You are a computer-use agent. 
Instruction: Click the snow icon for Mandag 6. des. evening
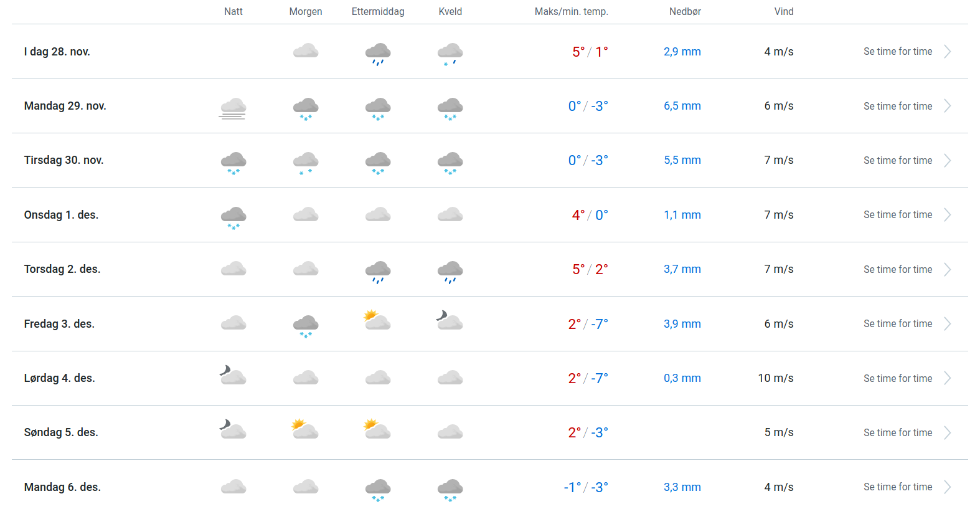[x=450, y=488]
